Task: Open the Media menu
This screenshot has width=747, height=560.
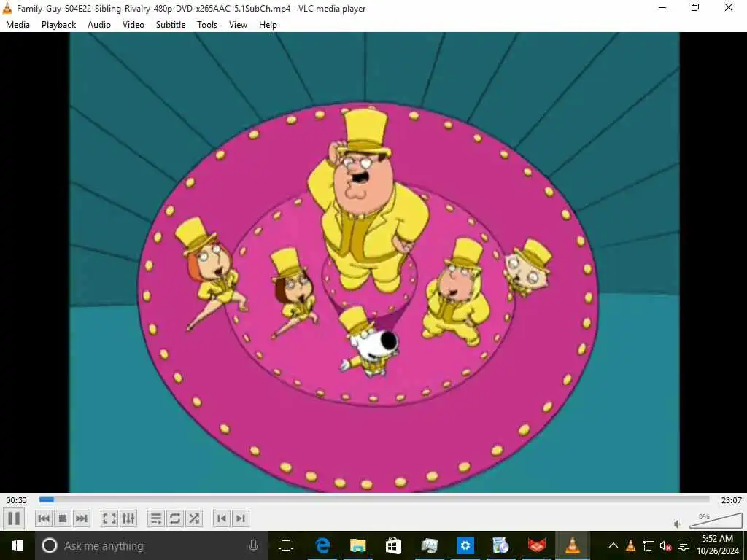Action: tap(18, 25)
